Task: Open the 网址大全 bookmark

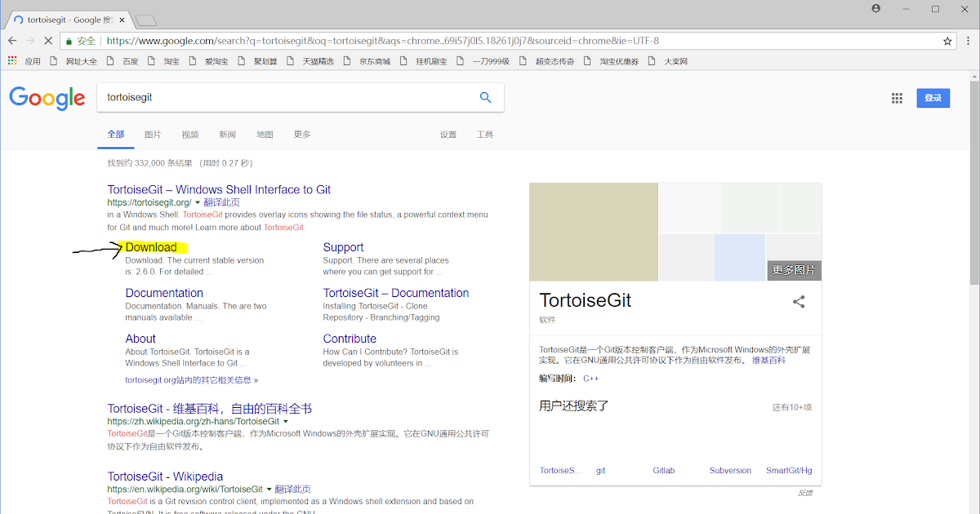Action: [x=73, y=60]
